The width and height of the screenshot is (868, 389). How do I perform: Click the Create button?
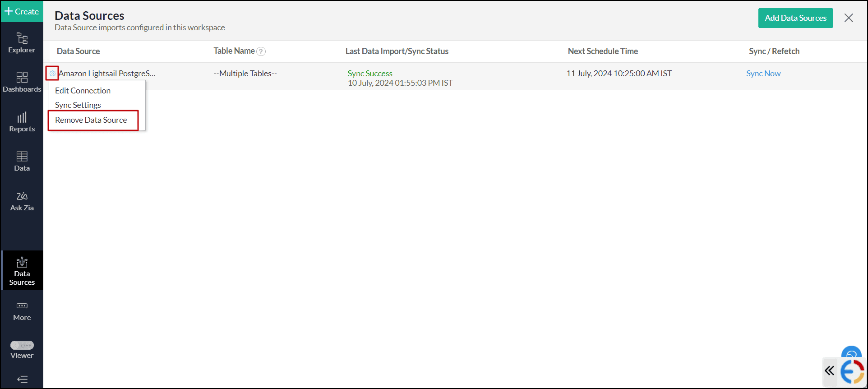(x=22, y=11)
